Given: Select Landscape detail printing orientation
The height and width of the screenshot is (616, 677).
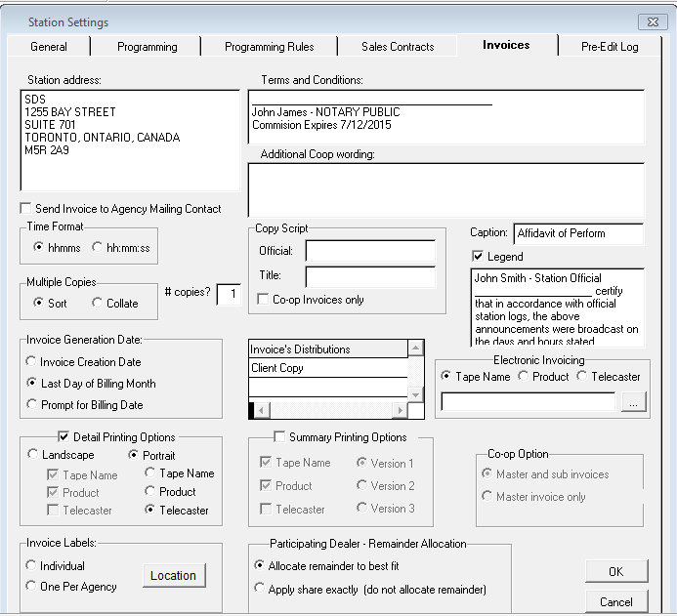Looking at the screenshot, I should click(x=32, y=455).
